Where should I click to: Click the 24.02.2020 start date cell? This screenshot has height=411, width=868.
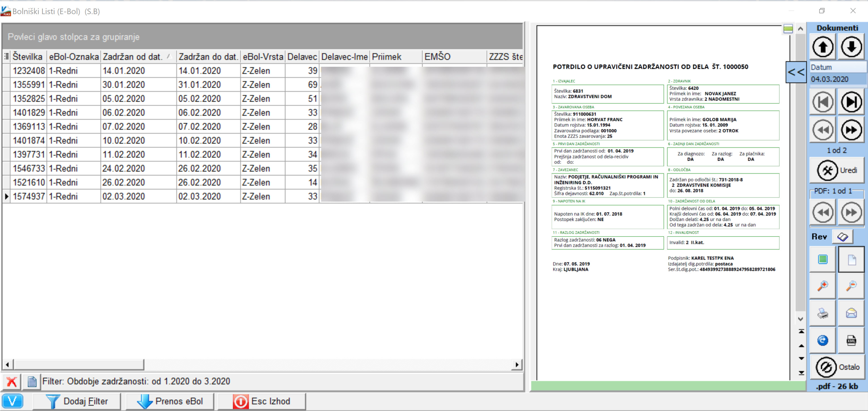(138, 169)
